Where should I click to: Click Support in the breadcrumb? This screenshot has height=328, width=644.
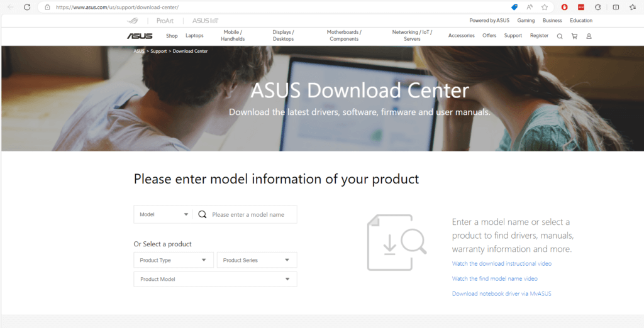(x=158, y=52)
